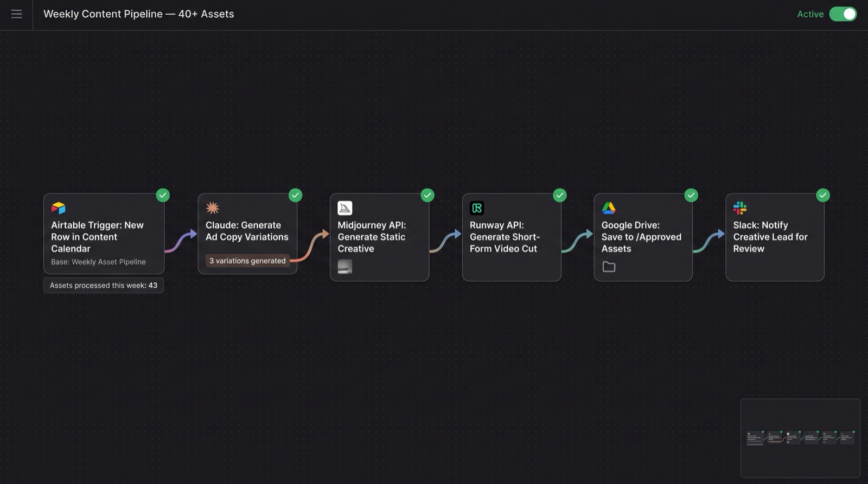The image size is (868, 484).
Task: Click the Google Drive logo icon
Action: tap(609, 208)
